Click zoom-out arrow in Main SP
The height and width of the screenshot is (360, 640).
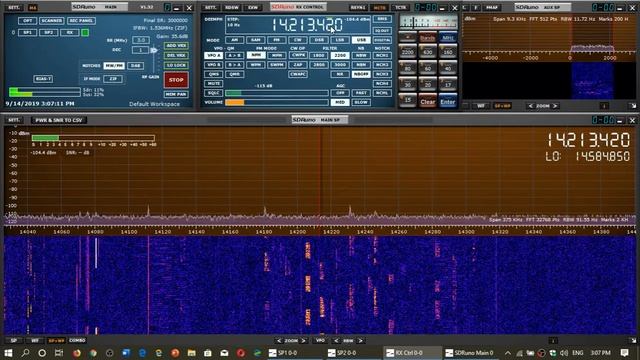pyautogui.click(x=279, y=341)
